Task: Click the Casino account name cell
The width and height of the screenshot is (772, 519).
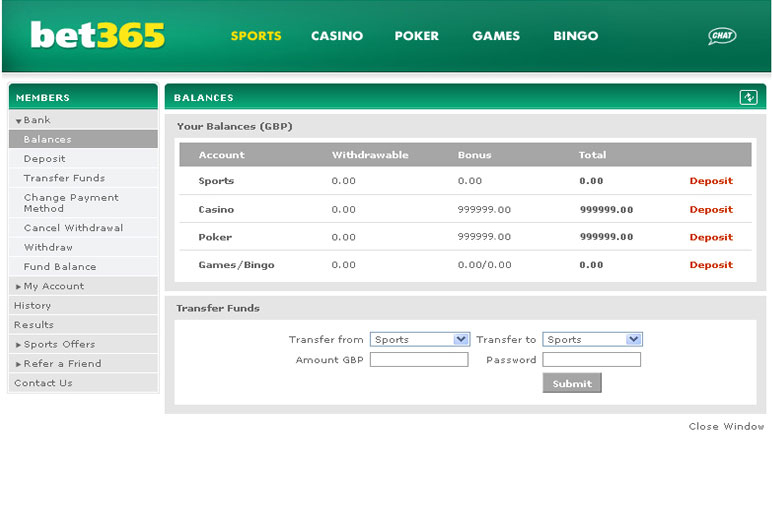Action: pos(216,209)
